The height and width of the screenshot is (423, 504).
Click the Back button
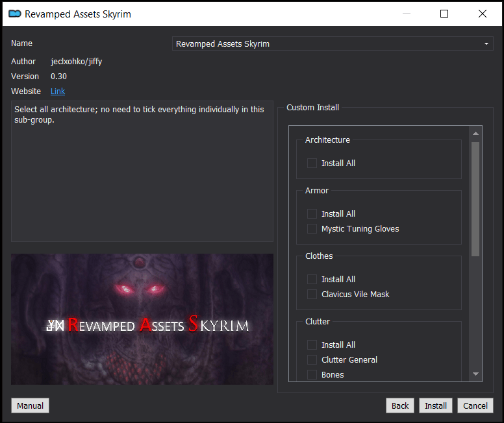[400, 405]
